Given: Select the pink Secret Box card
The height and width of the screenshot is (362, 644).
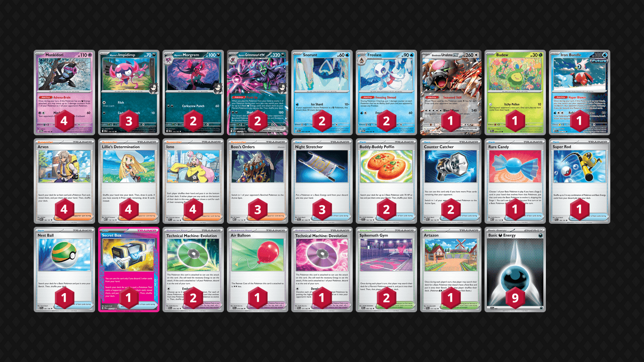Looking at the screenshot, I should tap(129, 269).
